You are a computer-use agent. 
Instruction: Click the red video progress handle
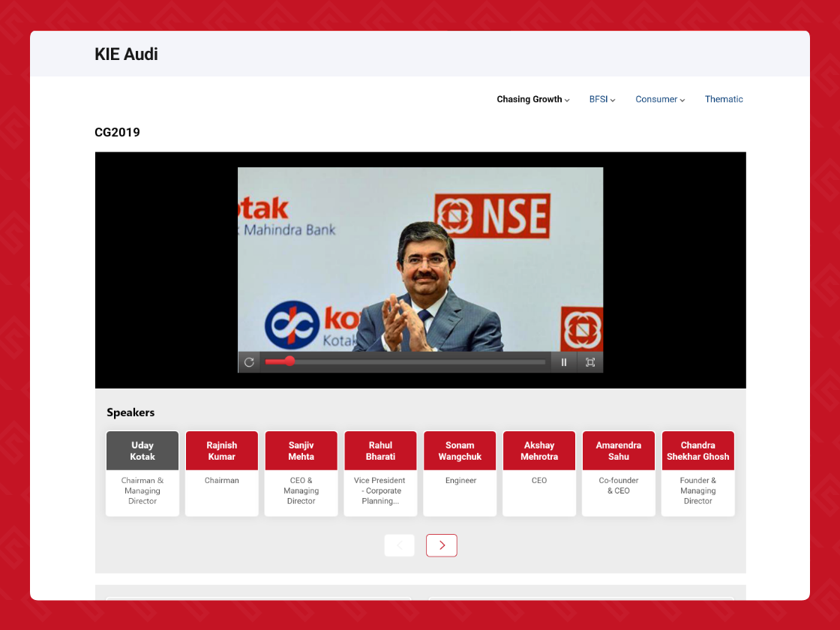289,361
